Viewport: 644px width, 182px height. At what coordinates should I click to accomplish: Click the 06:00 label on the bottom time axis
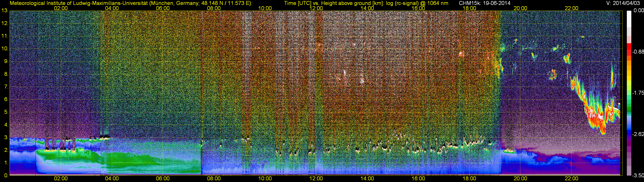(x=163, y=179)
